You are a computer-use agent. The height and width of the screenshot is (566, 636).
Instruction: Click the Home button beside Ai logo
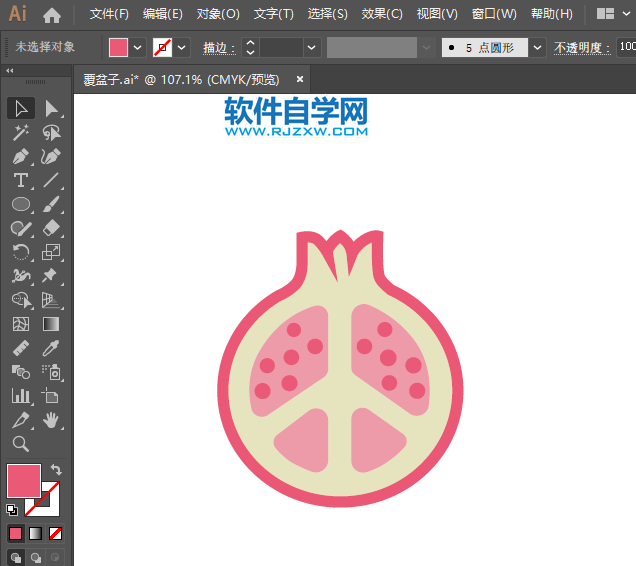(x=52, y=14)
